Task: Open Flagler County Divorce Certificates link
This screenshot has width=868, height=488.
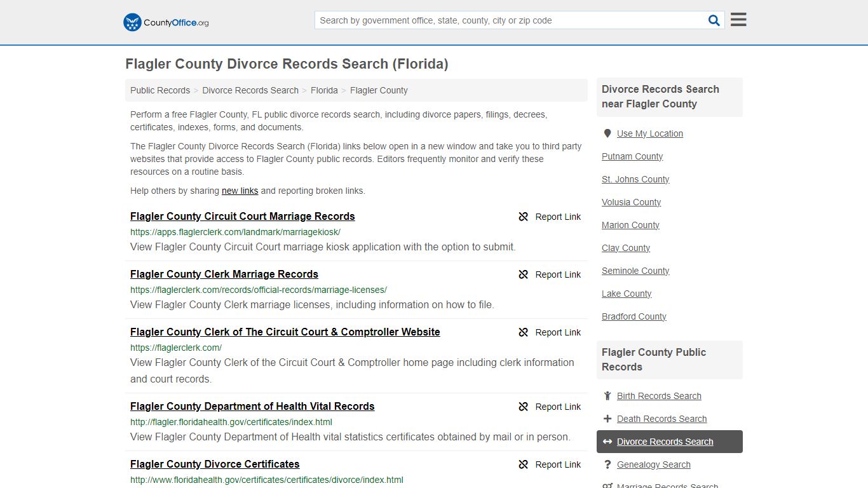Action: click(215, 464)
